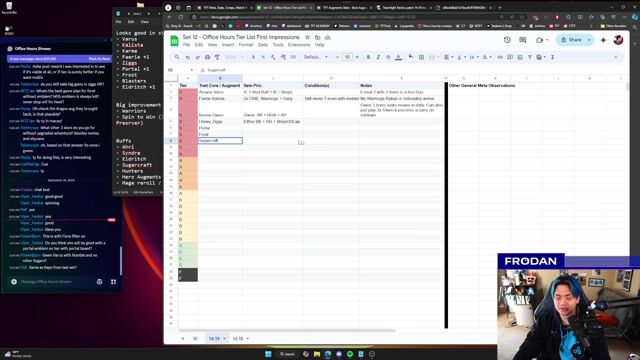The image size is (640, 360).
Task: Click the print icon in toolbar
Action: 207,57
